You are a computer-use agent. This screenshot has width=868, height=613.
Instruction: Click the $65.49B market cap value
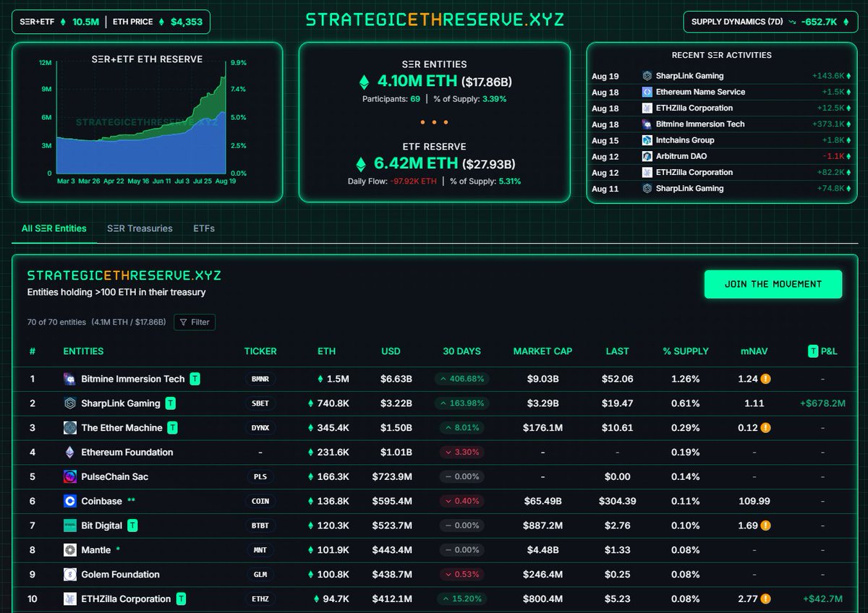tap(542, 501)
